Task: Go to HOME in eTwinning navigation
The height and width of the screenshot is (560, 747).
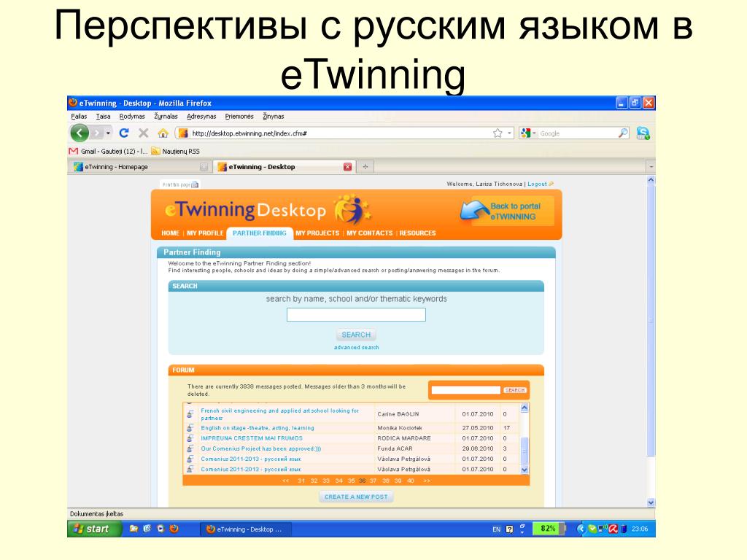Action: click(x=170, y=233)
